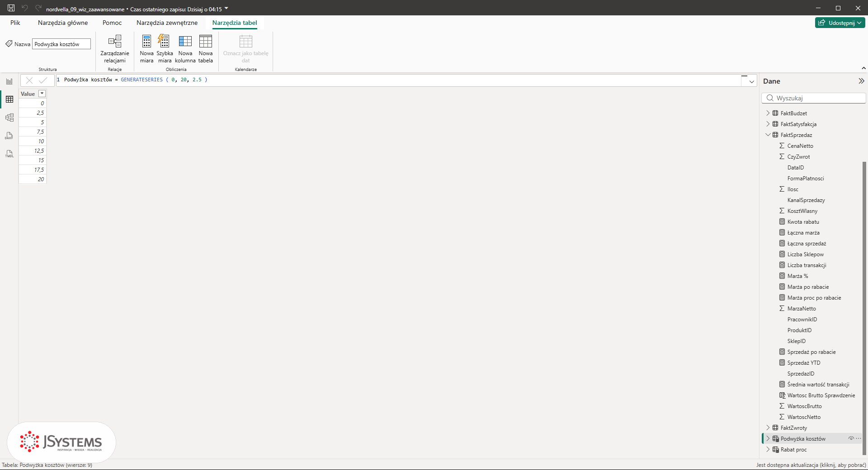The height and width of the screenshot is (470, 868).
Task: Click the Dane pane vertical scrollbar
Action: coord(864,307)
